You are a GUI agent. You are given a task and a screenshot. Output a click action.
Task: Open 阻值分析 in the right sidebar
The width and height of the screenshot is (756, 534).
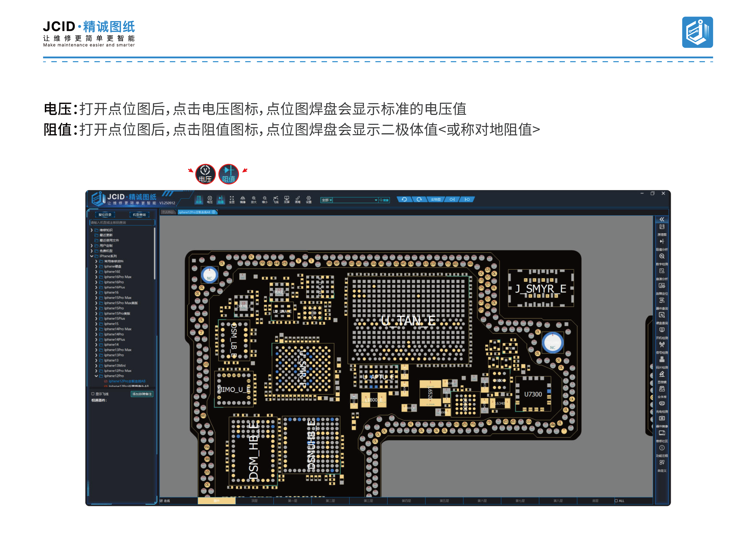point(661,244)
